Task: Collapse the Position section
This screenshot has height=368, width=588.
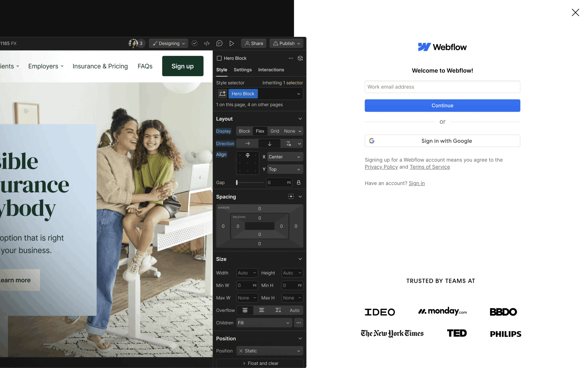Action: 300,339
